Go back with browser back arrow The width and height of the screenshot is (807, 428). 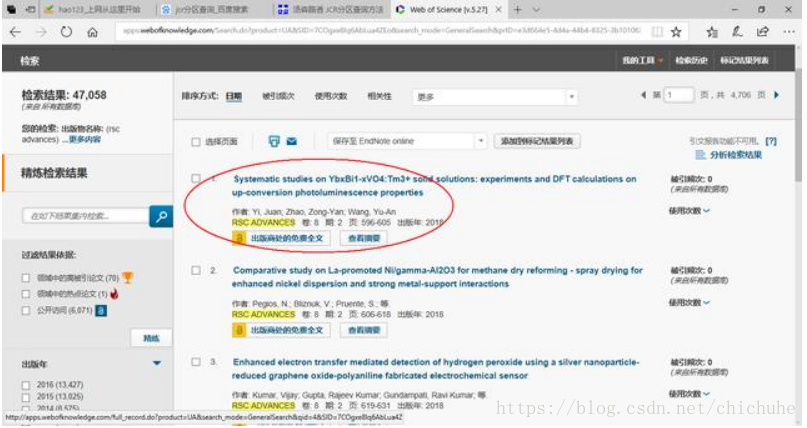(x=15, y=32)
